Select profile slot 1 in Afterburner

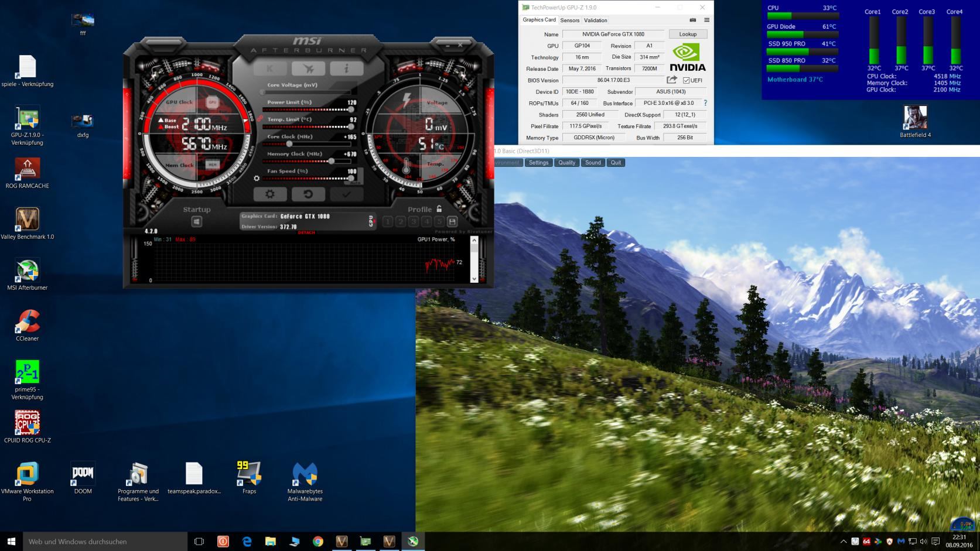pos(387,221)
